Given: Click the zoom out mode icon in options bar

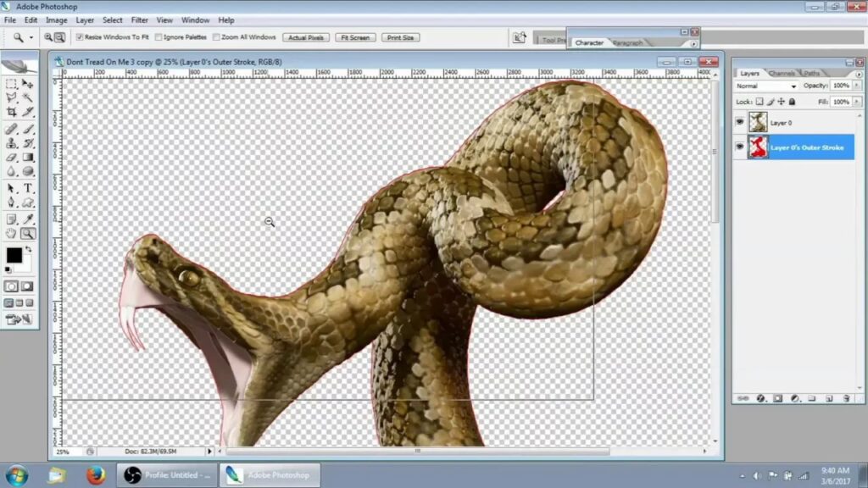Looking at the screenshot, I should (59, 37).
